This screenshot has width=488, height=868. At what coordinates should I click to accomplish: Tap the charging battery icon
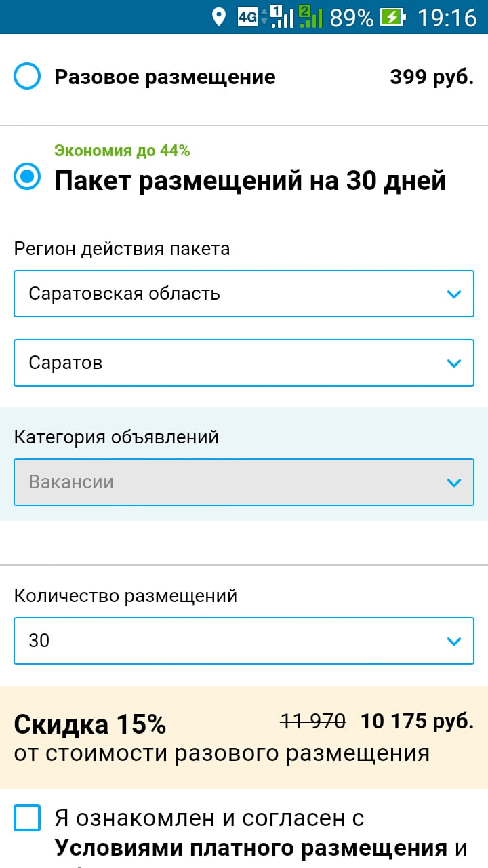(393, 17)
